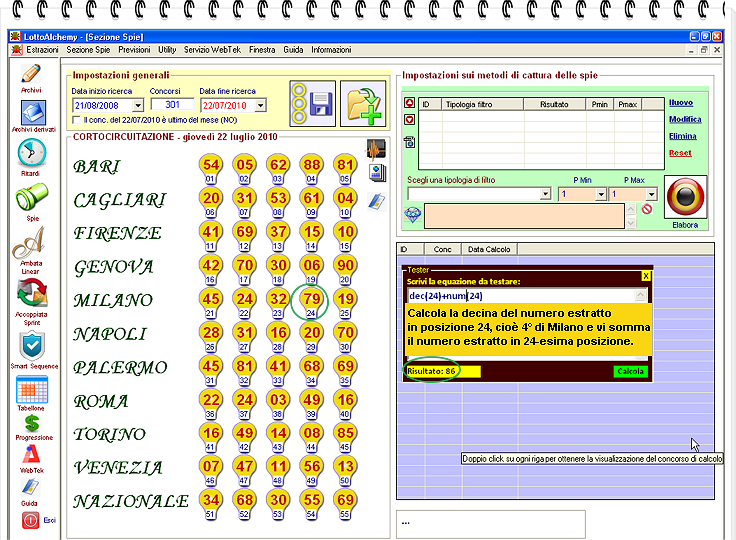Click the Data Calcolo column header
The image size is (736, 540).
(x=489, y=249)
